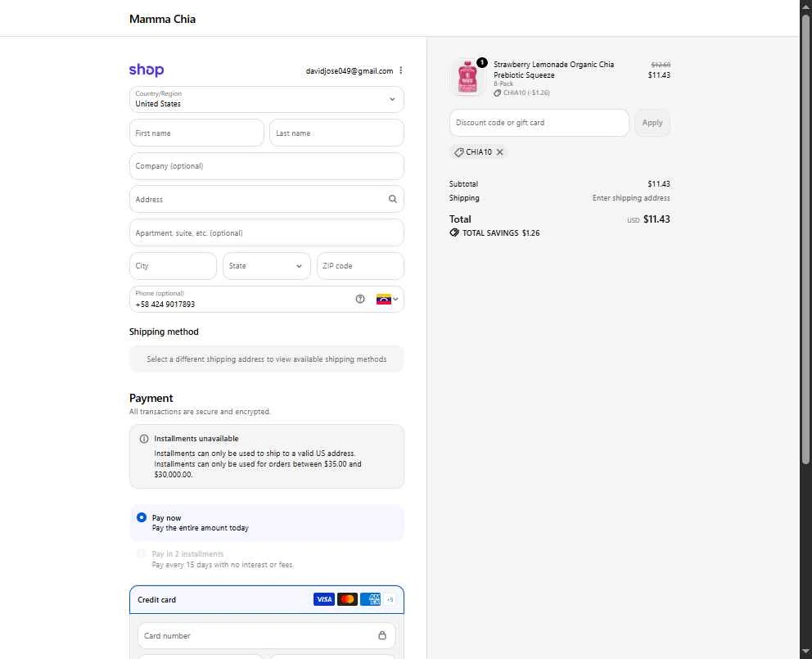Click the Mastercard icon
The width and height of the screenshot is (812, 659).
[347, 599]
